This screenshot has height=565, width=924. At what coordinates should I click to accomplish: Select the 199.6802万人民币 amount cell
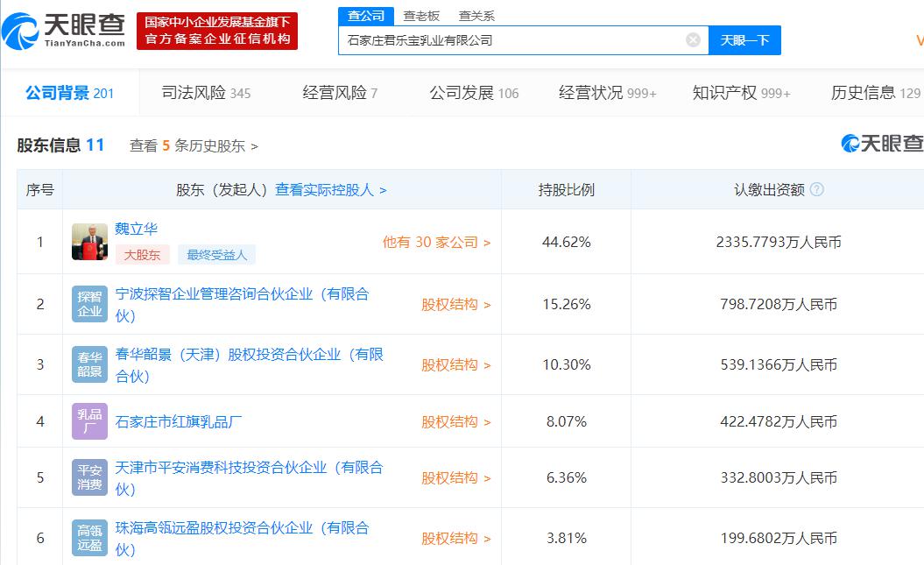[779, 539]
